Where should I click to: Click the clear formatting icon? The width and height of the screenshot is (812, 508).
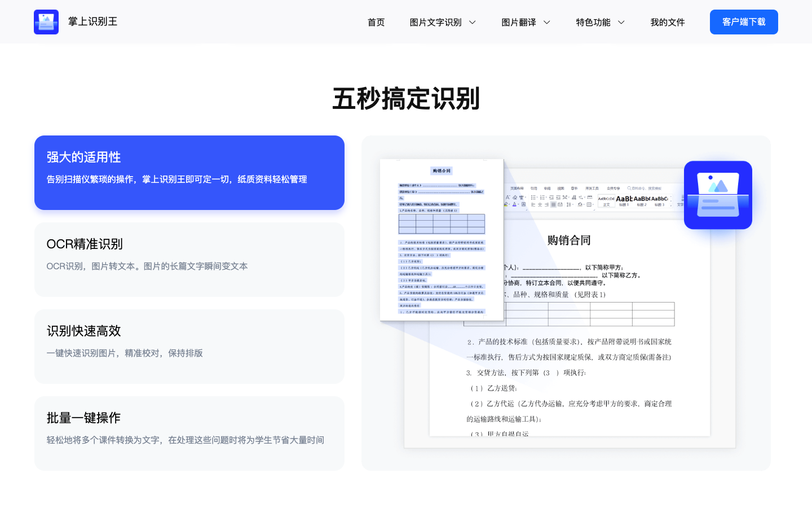click(515, 197)
